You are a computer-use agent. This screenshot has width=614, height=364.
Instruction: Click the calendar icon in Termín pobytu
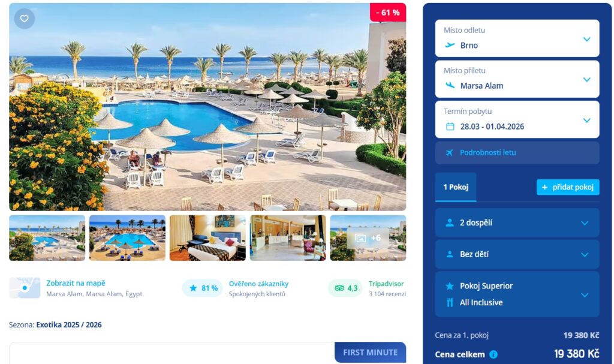click(450, 127)
